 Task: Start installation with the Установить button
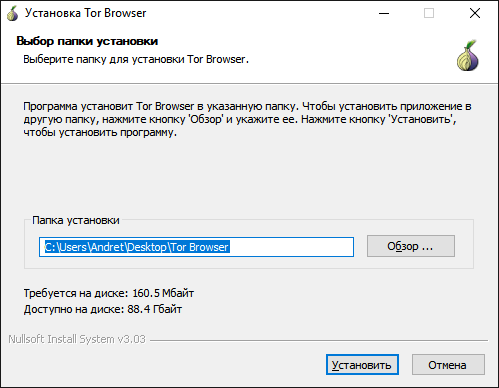362,365
